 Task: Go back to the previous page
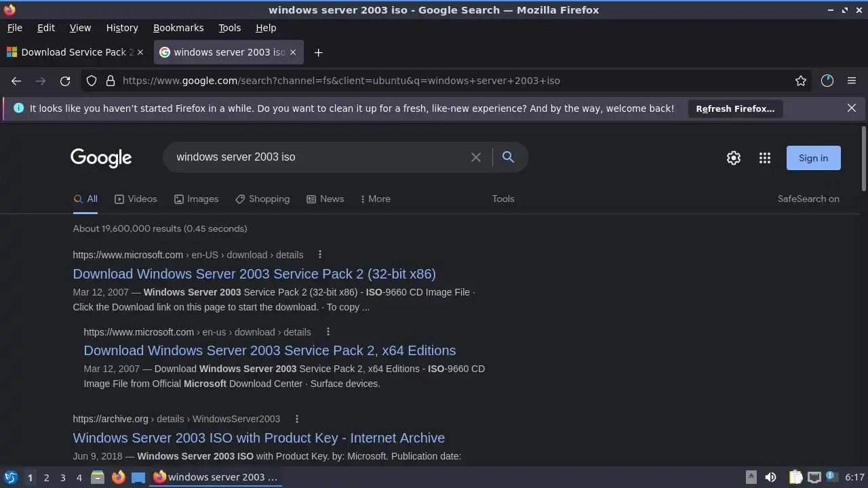pyautogui.click(x=16, y=81)
